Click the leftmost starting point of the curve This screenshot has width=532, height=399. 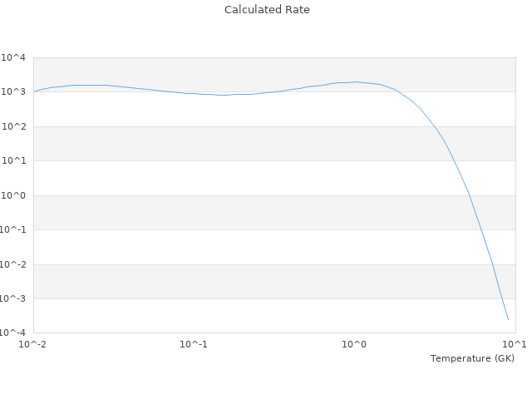(x=33, y=91)
